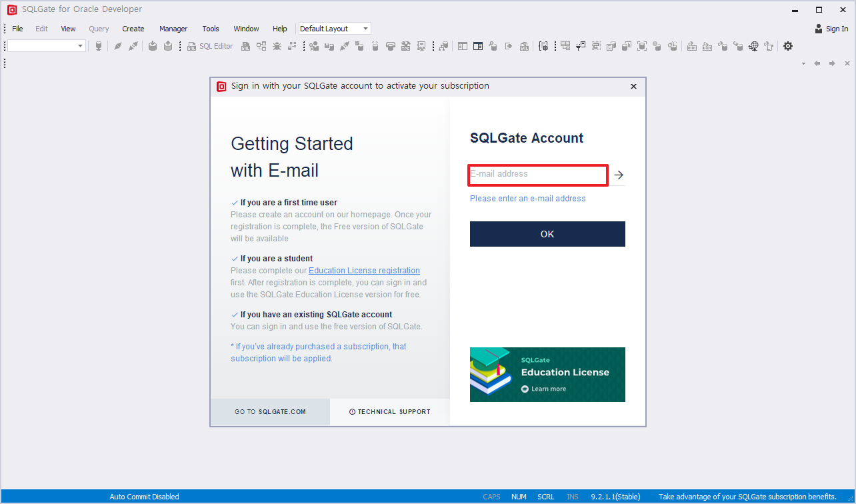Click the 9.2.1.1(Stable) version text

click(x=615, y=497)
